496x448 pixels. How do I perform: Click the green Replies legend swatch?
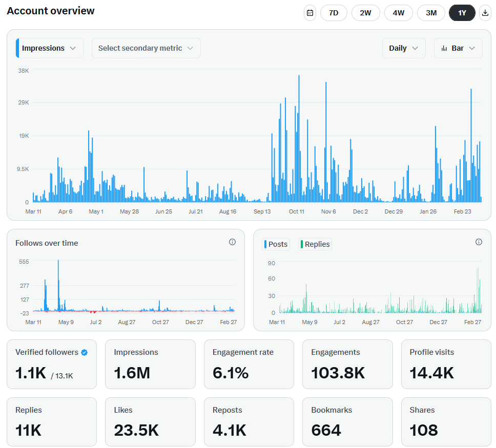(302, 244)
